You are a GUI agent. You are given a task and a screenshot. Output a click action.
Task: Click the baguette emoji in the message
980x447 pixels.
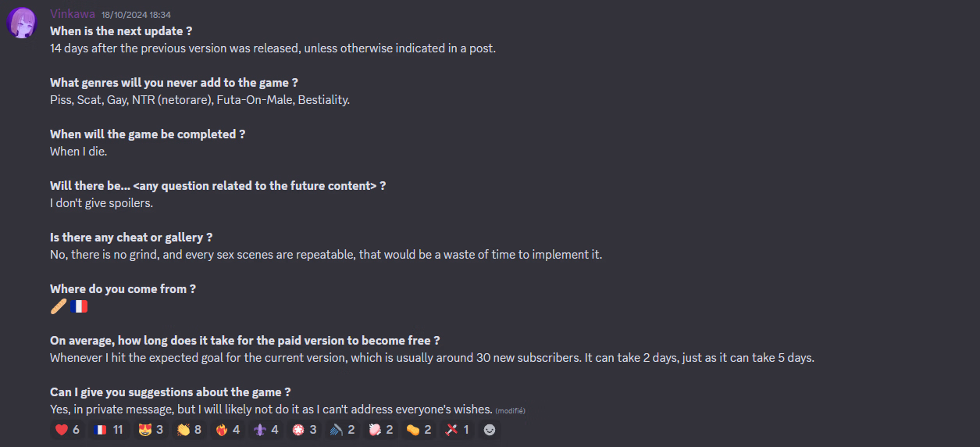coord(59,306)
